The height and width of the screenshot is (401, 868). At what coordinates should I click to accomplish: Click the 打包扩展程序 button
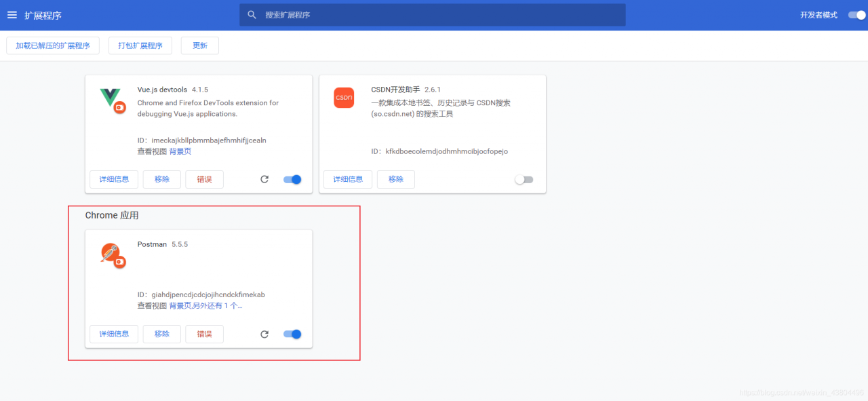(x=140, y=45)
